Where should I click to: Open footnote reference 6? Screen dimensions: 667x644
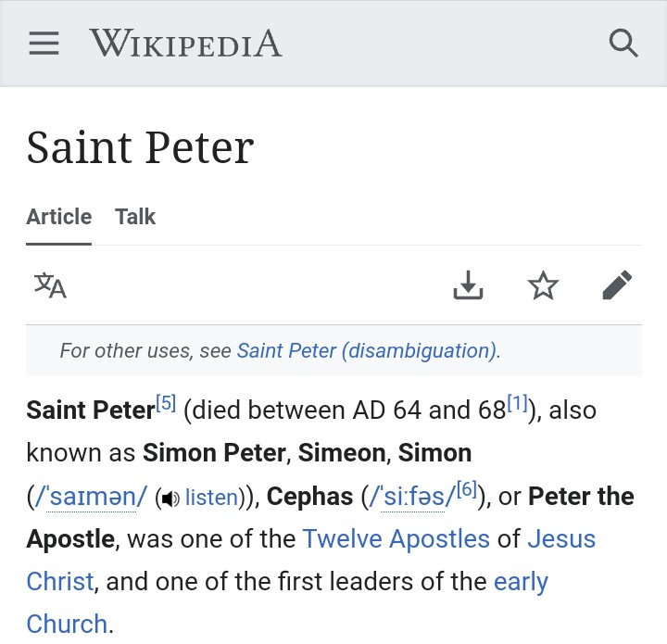466,490
